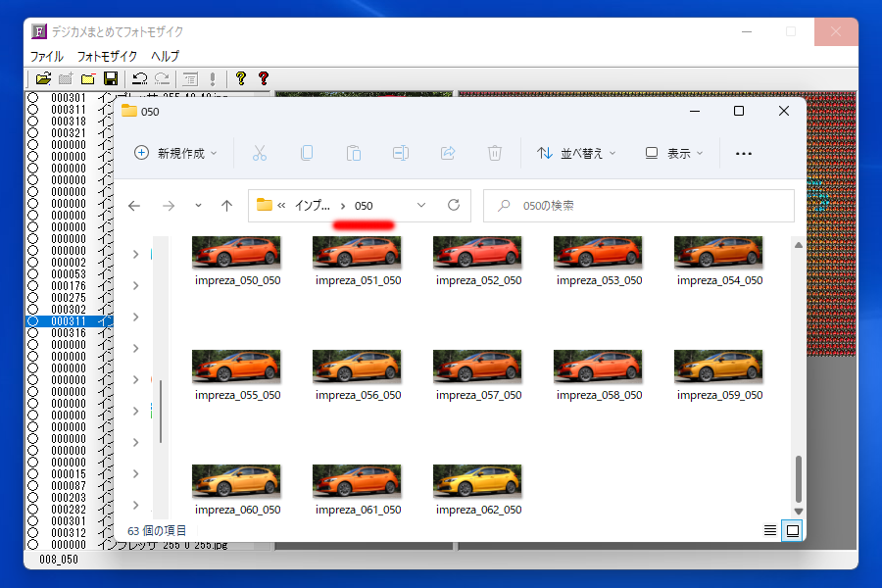The height and width of the screenshot is (588, 882).
Task: Click the インプ... breadcrumb segment
Action: 313,206
